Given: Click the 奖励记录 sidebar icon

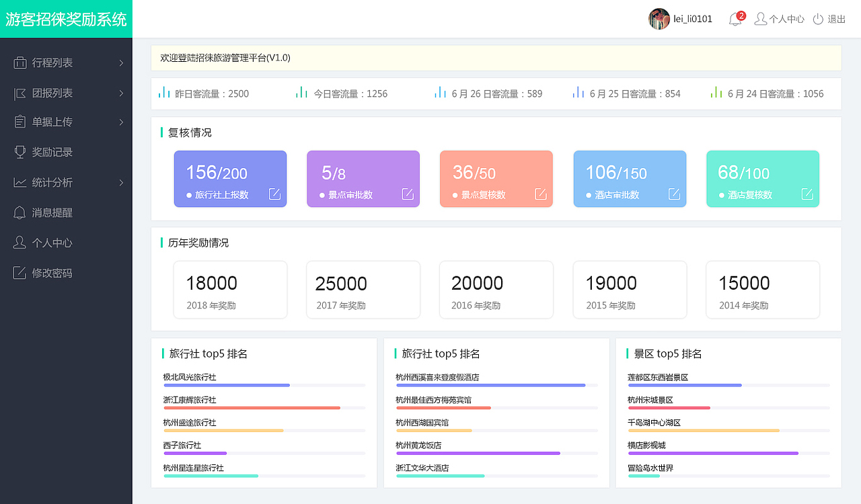Looking at the screenshot, I should pos(20,152).
